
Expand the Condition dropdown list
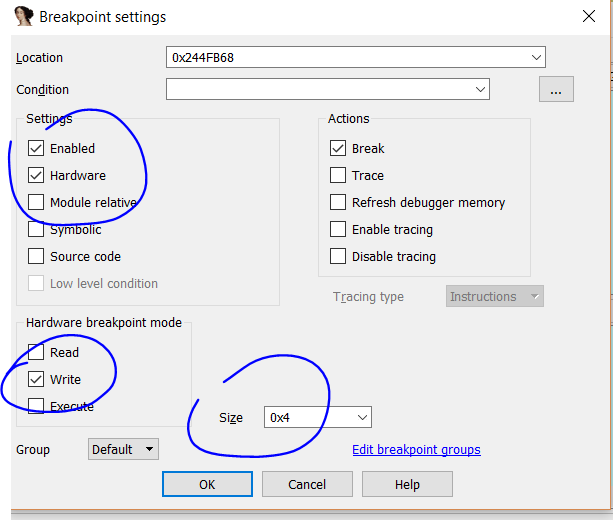[481, 90]
